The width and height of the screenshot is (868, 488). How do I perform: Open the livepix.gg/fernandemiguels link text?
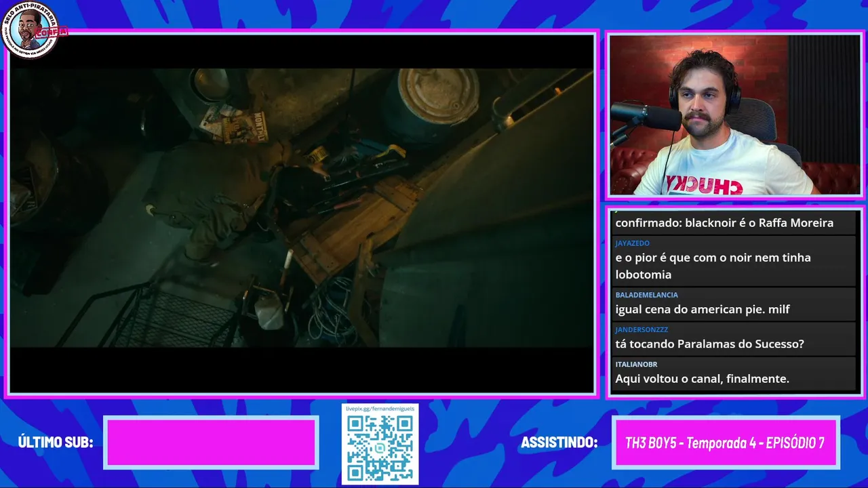click(x=380, y=409)
